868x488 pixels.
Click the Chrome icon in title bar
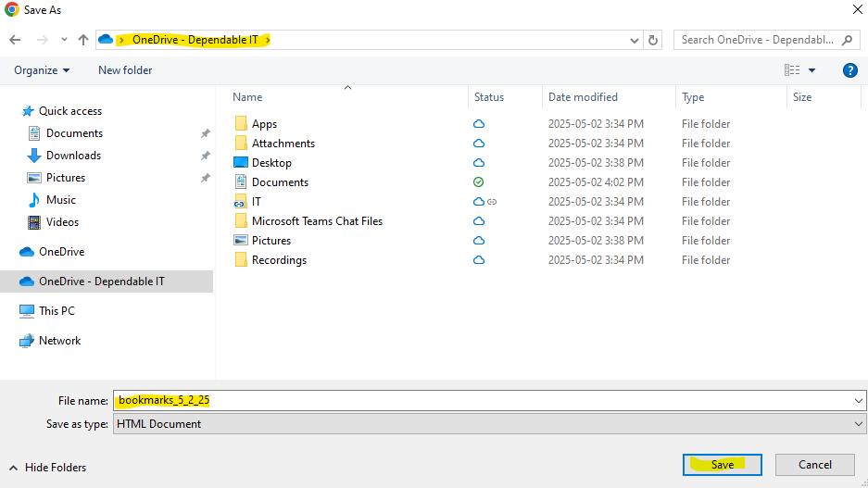(x=12, y=10)
